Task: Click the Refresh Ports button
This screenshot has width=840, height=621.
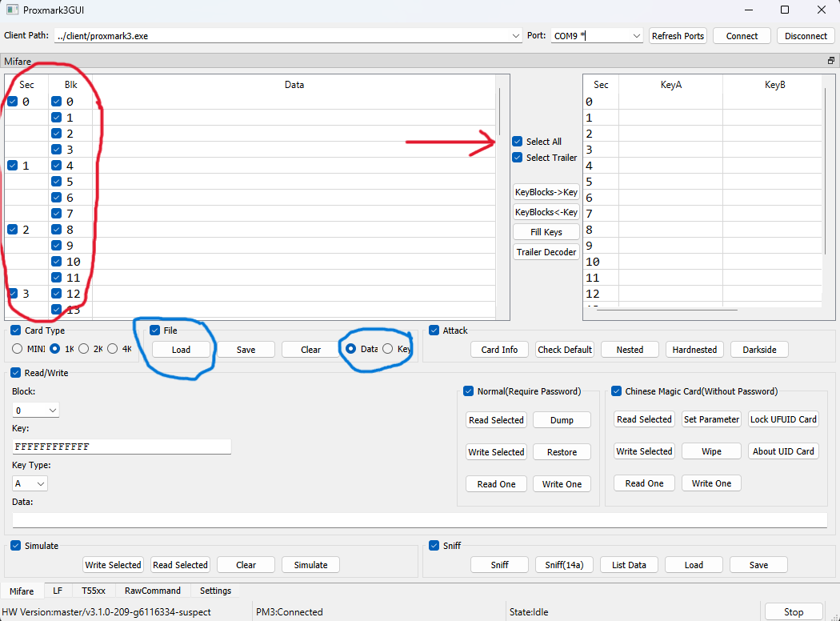Action: (x=678, y=36)
